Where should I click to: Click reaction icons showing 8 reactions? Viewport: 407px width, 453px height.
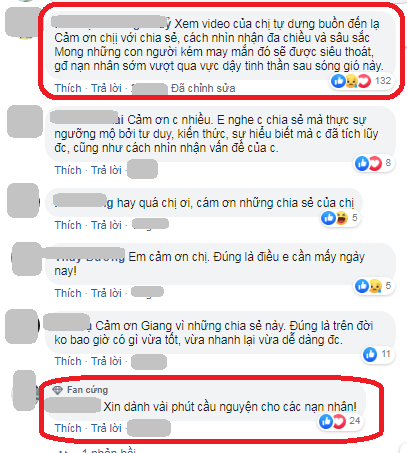tap(374, 163)
